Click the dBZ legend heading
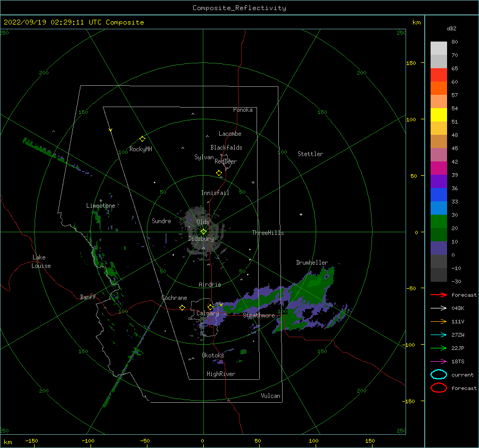The width and height of the screenshot is (479, 448). tap(451, 28)
